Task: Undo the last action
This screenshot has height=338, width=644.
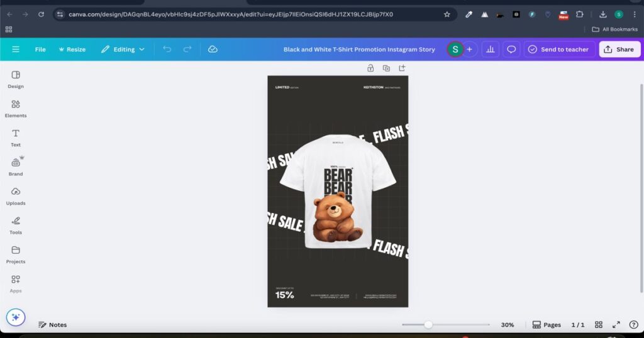Action: 167,49
